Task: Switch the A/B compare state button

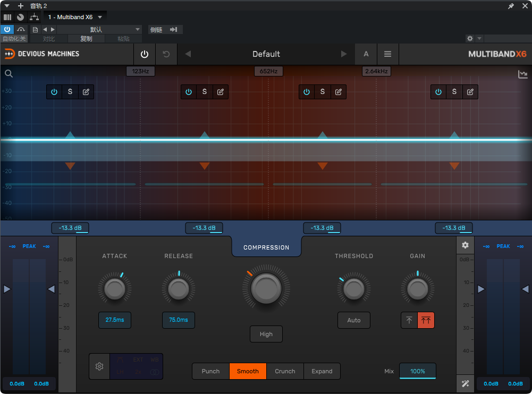Action: pos(366,54)
